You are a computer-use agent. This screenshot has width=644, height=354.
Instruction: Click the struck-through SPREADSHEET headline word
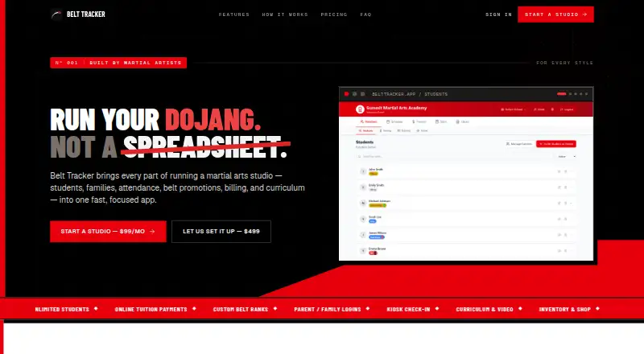click(x=205, y=147)
